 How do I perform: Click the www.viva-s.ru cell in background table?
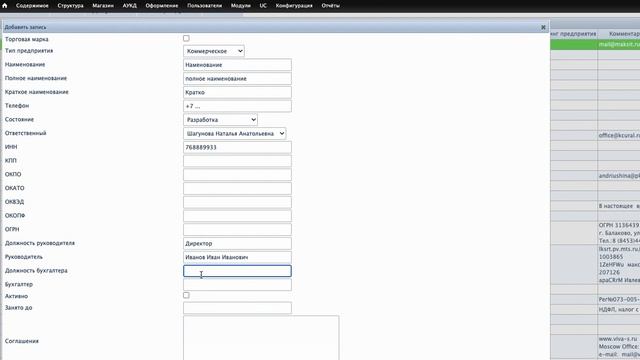coord(619,347)
